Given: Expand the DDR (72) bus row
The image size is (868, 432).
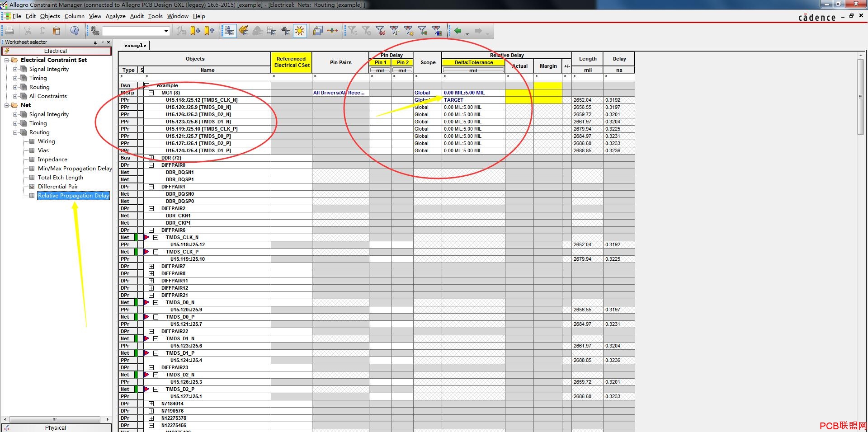Looking at the screenshot, I should tap(151, 158).
